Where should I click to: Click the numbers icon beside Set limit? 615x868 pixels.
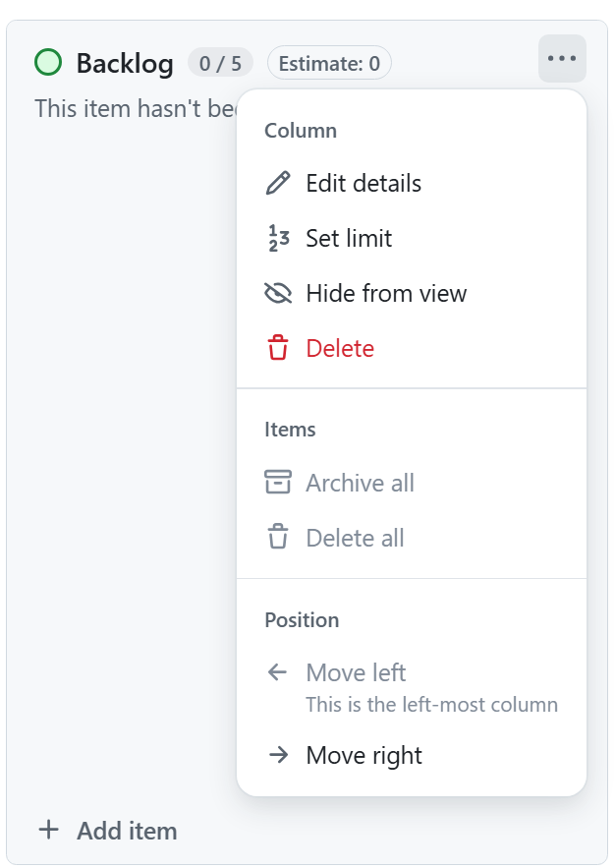278,239
